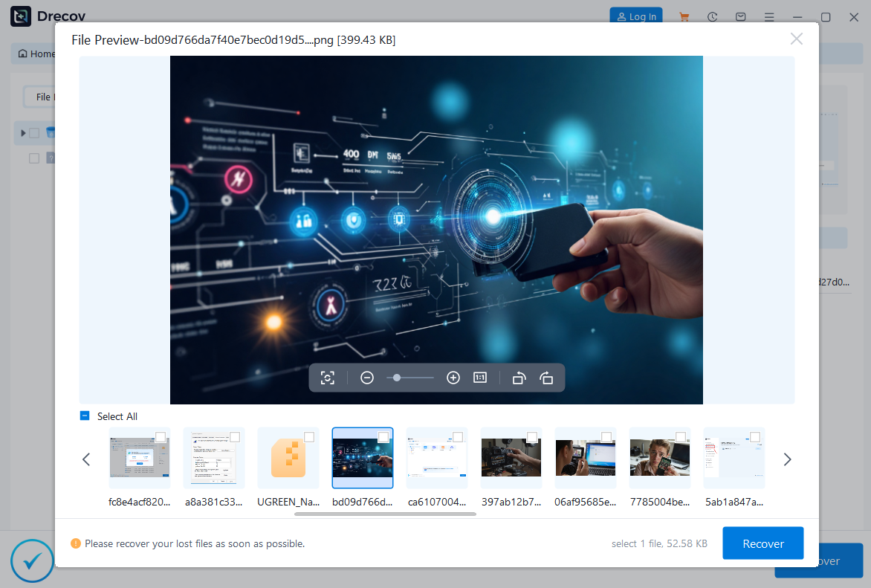Image resolution: width=871 pixels, height=588 pixels.
Task: Rotate the preview image clockwise
Action: pos(546,378)
